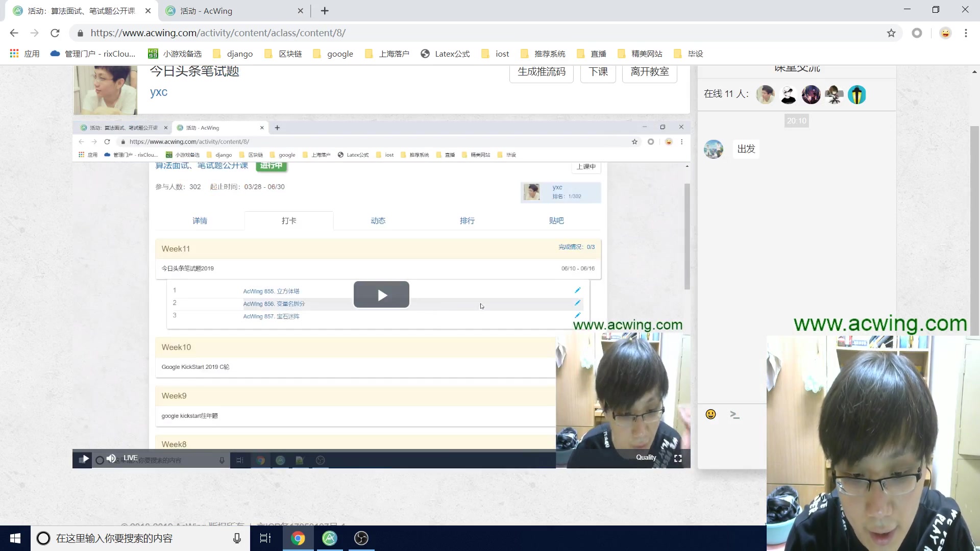
Task: Play the stream with the center play button
Action: pos(381,295)
